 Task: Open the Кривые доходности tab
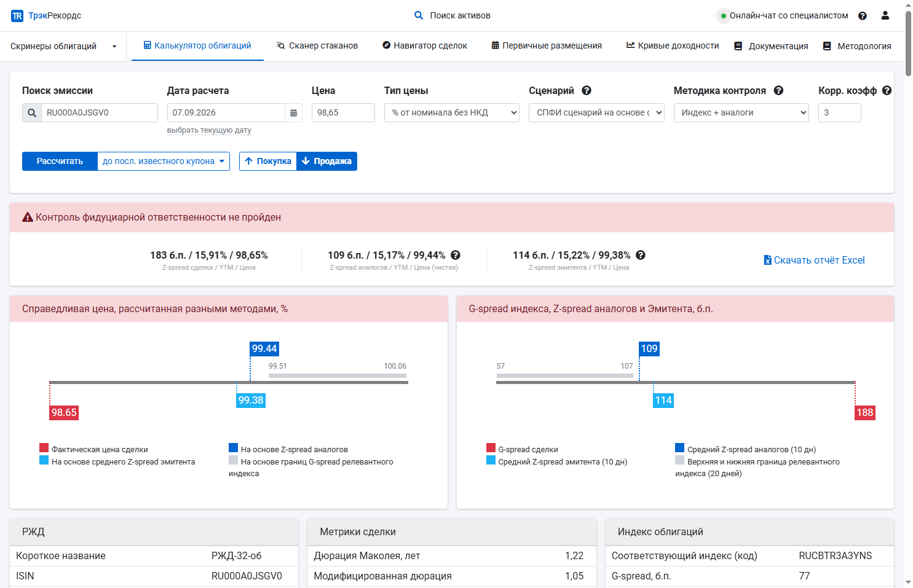click(x=673, y=45)
